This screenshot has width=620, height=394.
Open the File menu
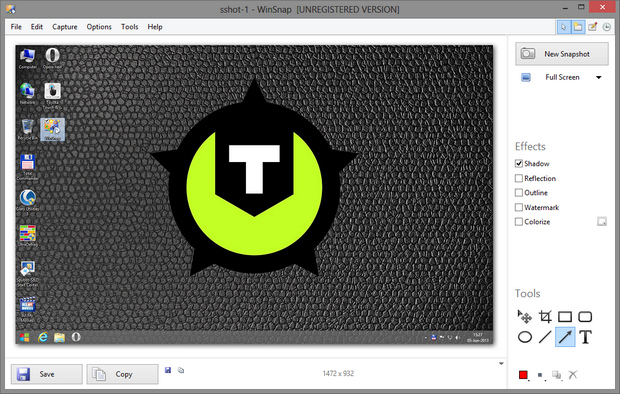16,27
